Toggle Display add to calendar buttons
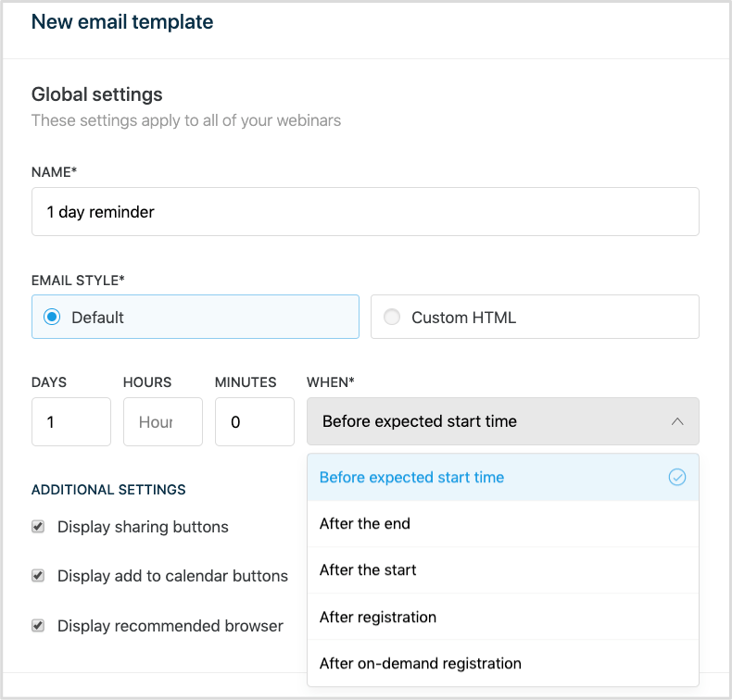This screenshot has width=732, height=700. [38, 576]
